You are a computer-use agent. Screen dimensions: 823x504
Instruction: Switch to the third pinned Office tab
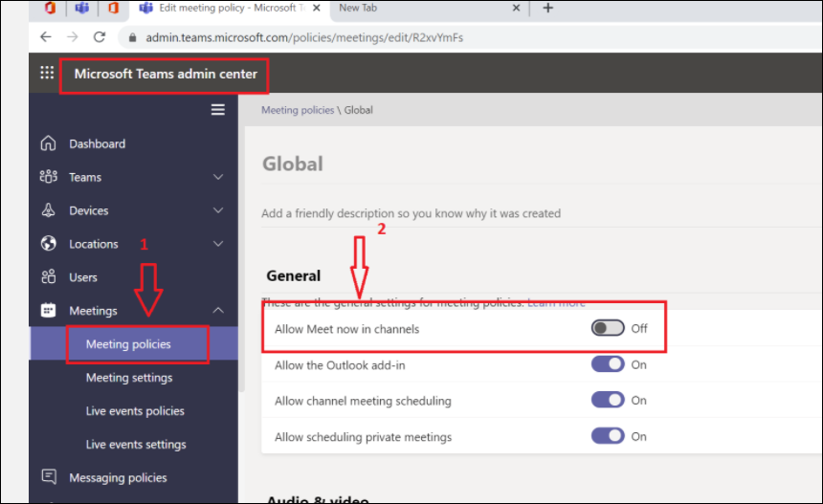[113, 8]
